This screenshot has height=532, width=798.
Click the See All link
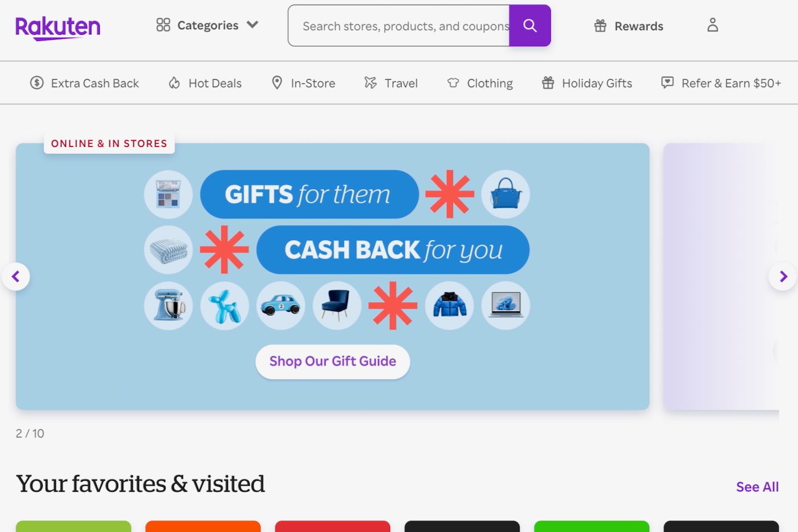pos(757,487)
